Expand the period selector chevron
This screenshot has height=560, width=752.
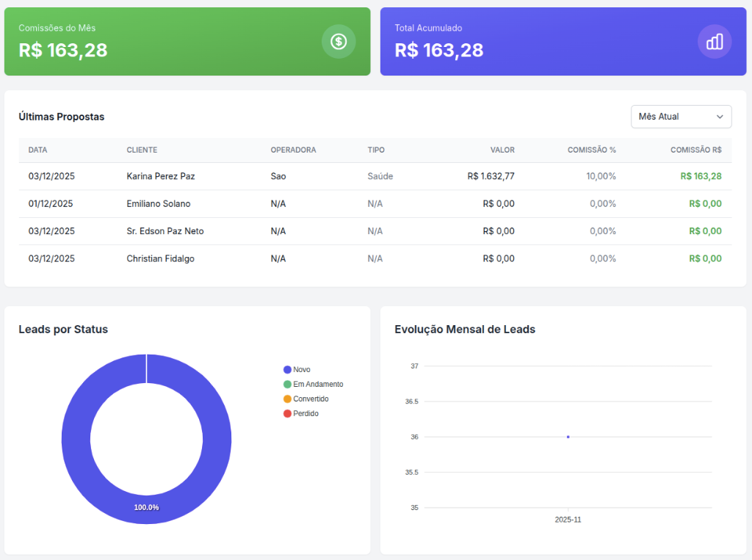point(720,116)
